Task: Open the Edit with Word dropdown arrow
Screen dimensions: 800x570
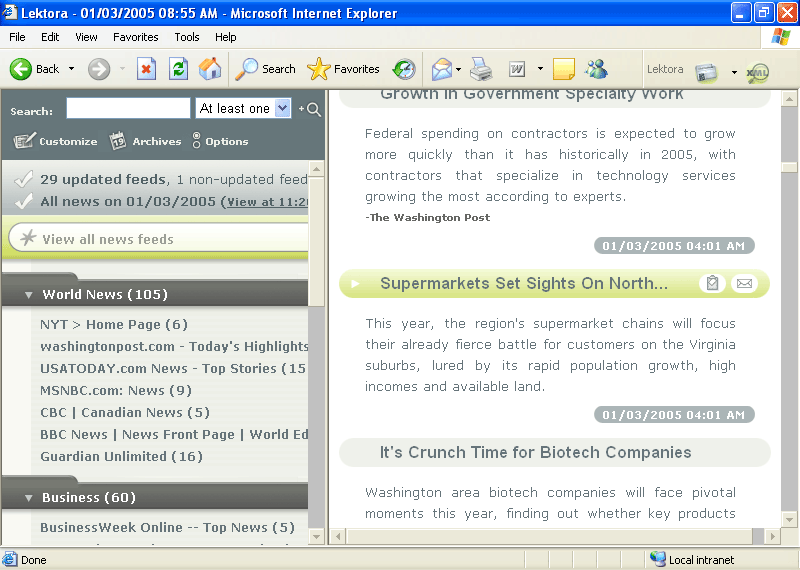Action: click(x=540, y=69)
